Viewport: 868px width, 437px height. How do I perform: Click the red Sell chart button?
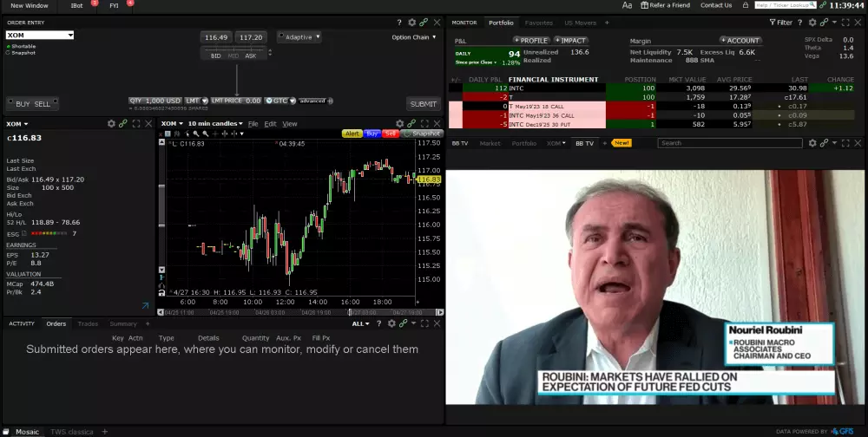pyautogui.click(x=391, y=134)
